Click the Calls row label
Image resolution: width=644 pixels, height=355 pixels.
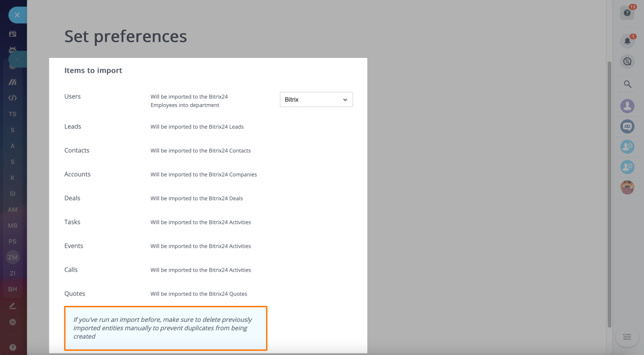click(71, 270)
